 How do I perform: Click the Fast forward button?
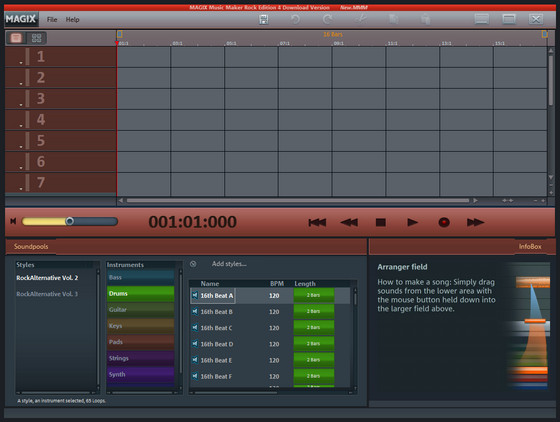point(475,222)
